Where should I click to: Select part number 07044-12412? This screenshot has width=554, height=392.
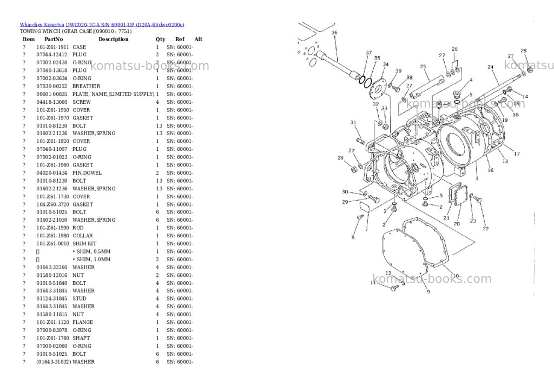[51, 55]
